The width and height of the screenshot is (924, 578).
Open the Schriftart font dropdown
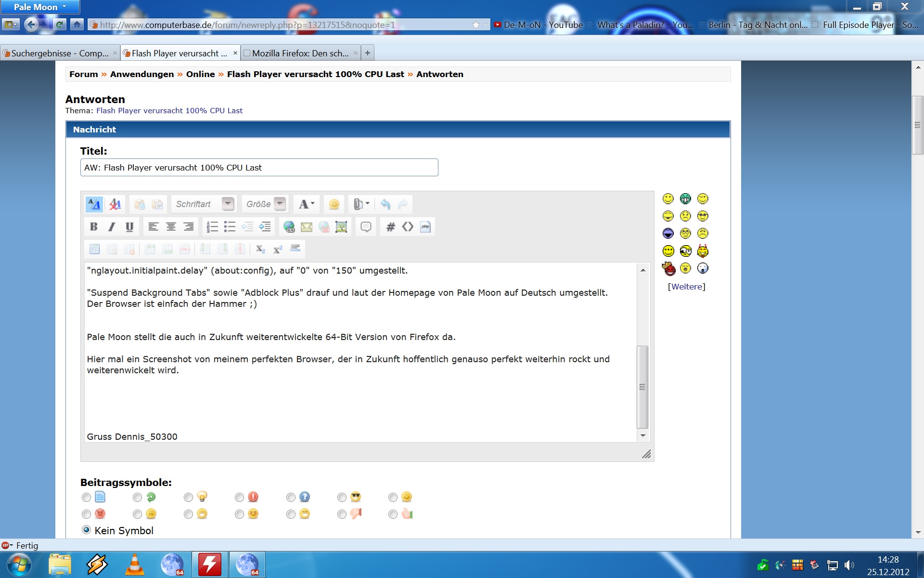[x=228, y=204]
